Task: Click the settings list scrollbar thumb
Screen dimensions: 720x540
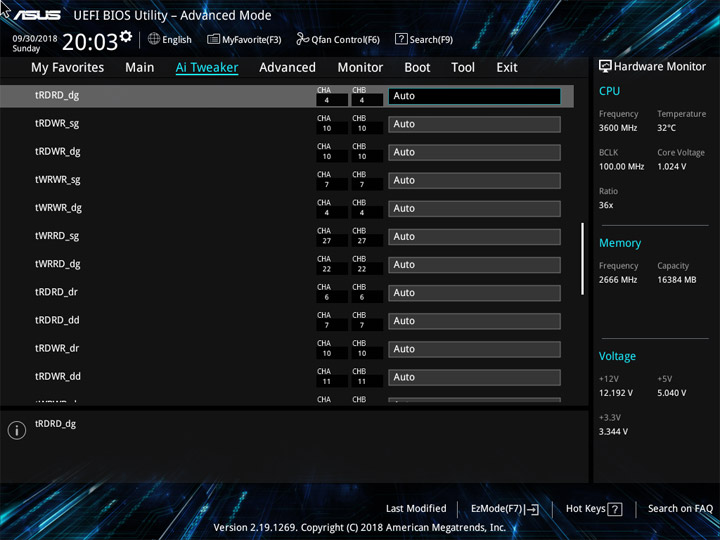Action: coord(582,259)
